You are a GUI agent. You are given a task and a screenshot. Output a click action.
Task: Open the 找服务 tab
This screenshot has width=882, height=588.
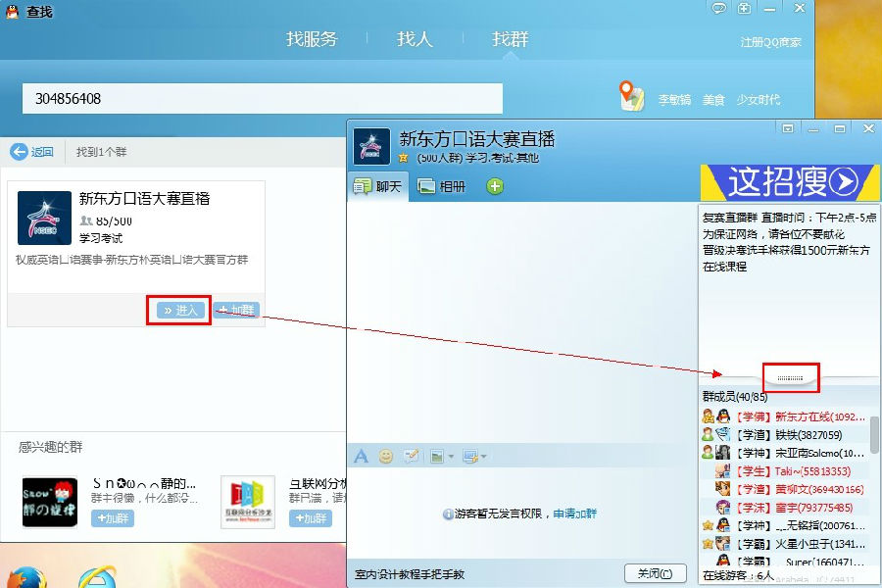312,39
